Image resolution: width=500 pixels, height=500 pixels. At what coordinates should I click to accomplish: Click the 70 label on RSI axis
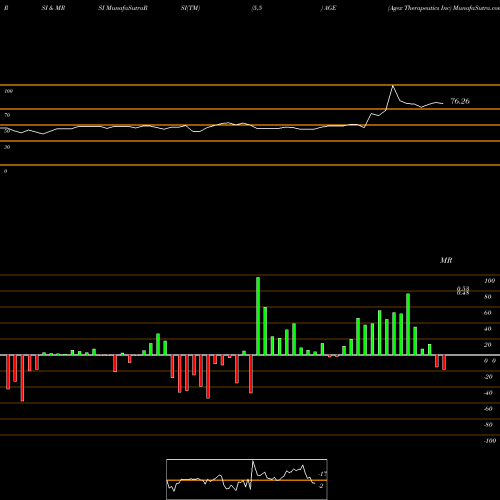(x=7, y=115)
